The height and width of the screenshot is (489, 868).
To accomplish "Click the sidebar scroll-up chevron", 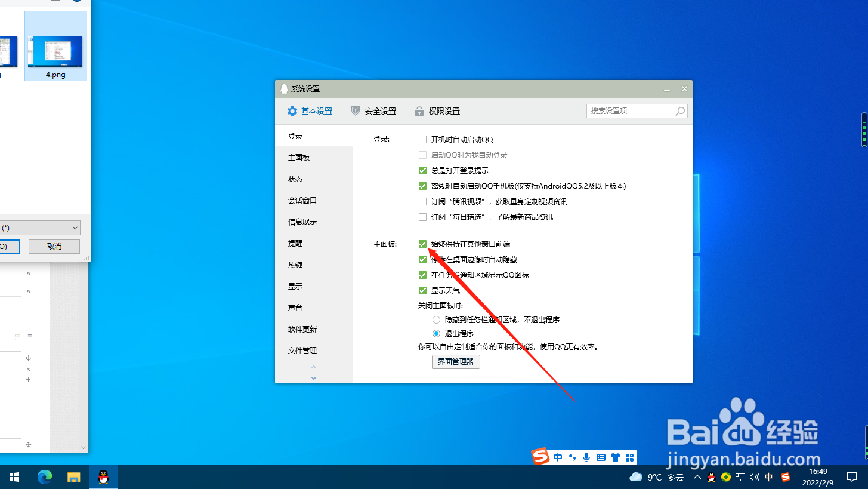I will coord(314,367).
